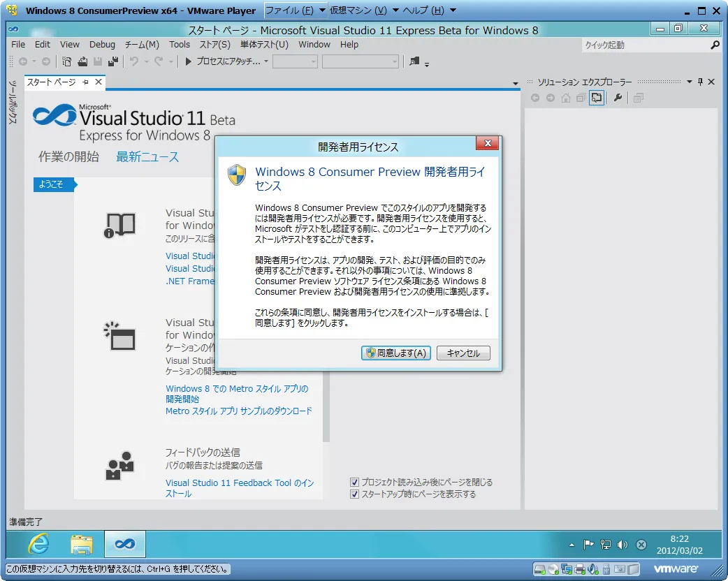Click the wrench Properties icon in Solution Explorer
The height and width of the screenshot is (581, 728).
[x=618, y=98]
